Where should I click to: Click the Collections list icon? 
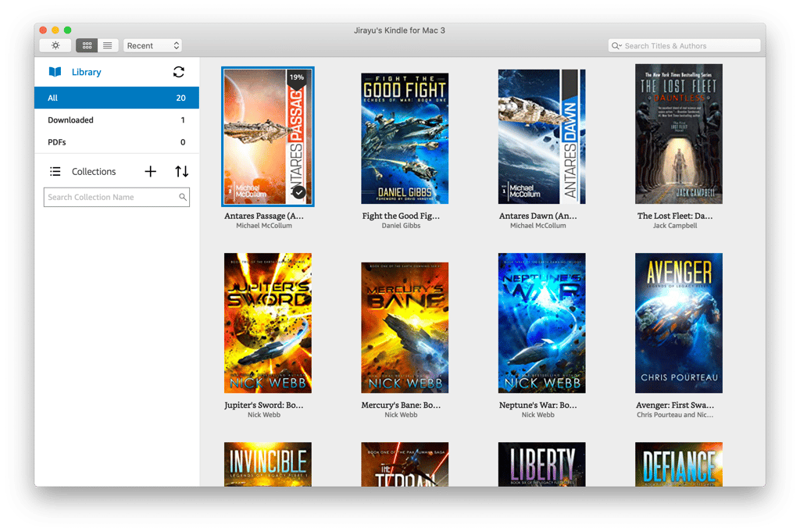pyautogui.click(x=55, y=171)
